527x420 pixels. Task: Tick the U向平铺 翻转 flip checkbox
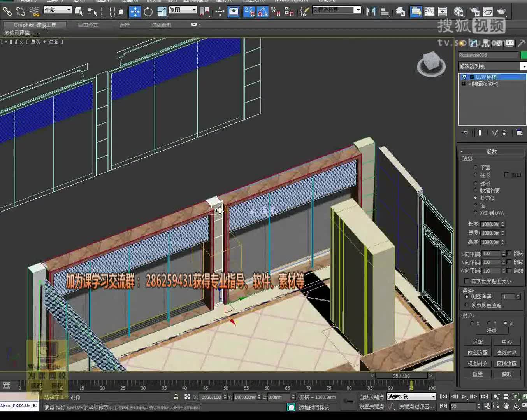pyautogui.click(x=509, y=254)
